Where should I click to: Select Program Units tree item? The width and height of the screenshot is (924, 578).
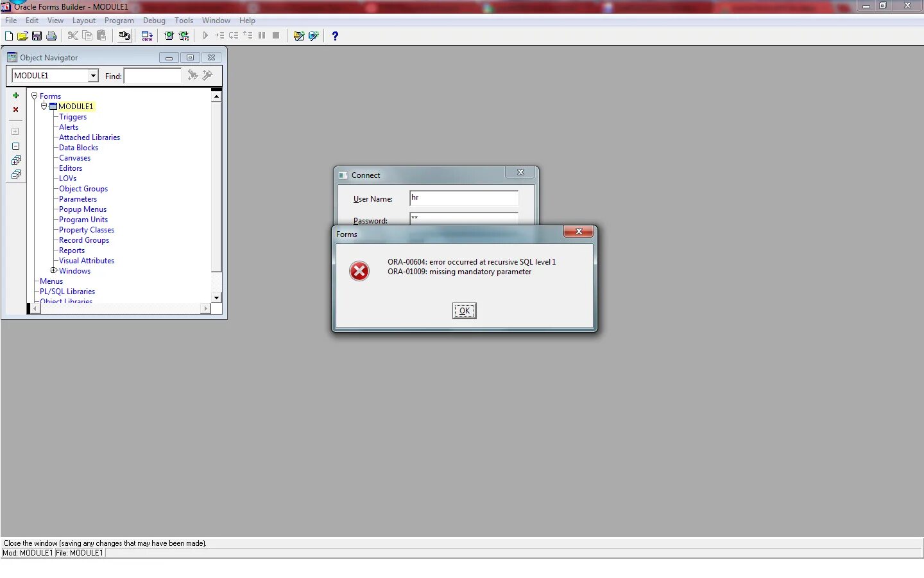(x=83, y=220)
